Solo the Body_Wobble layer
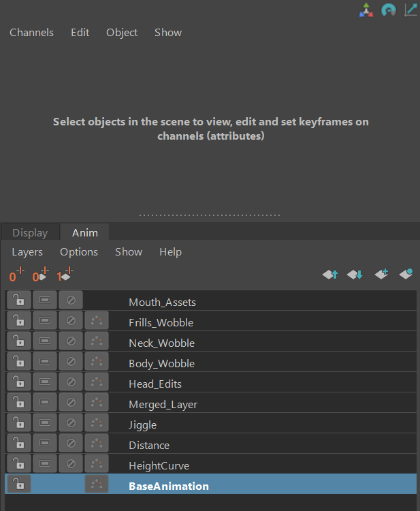The height and width of the screenshot is (511, 420). pos(45,361)
